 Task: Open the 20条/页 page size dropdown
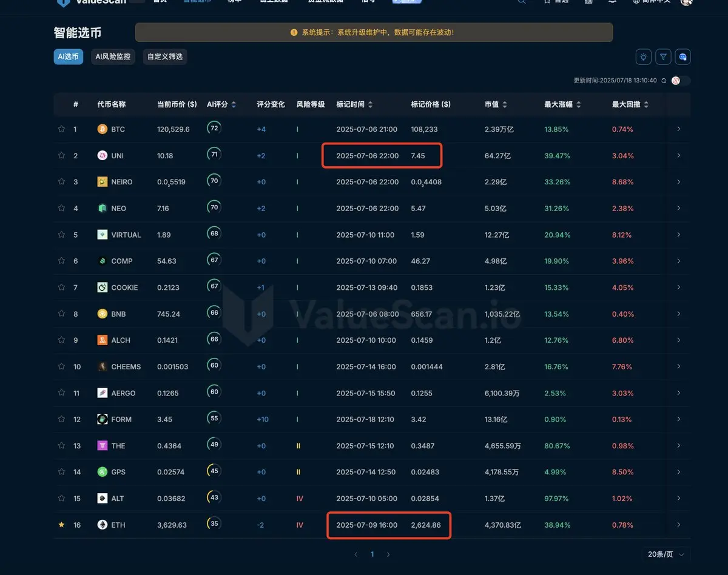click(x=666, y=554)
